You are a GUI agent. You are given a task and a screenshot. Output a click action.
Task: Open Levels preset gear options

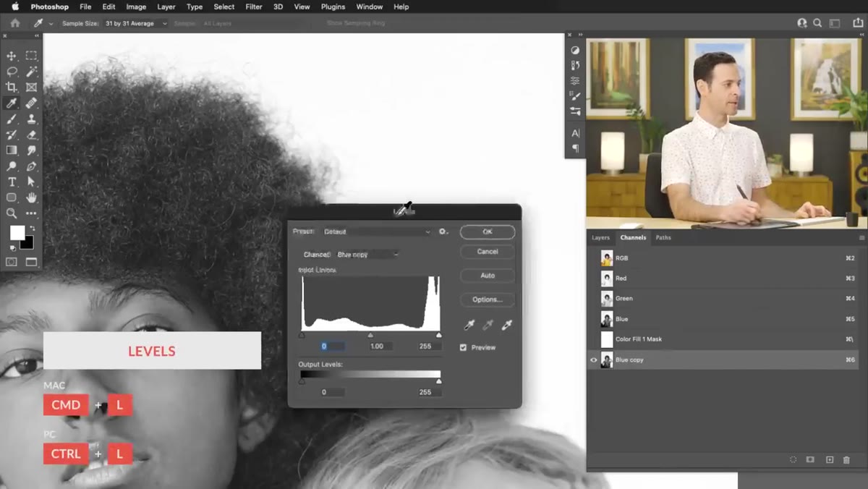tap(443, 231)
